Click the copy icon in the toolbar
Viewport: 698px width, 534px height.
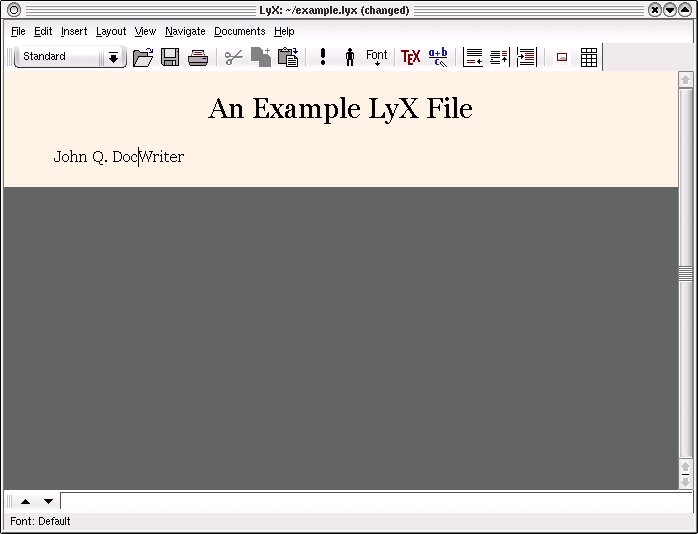[261, 57]
